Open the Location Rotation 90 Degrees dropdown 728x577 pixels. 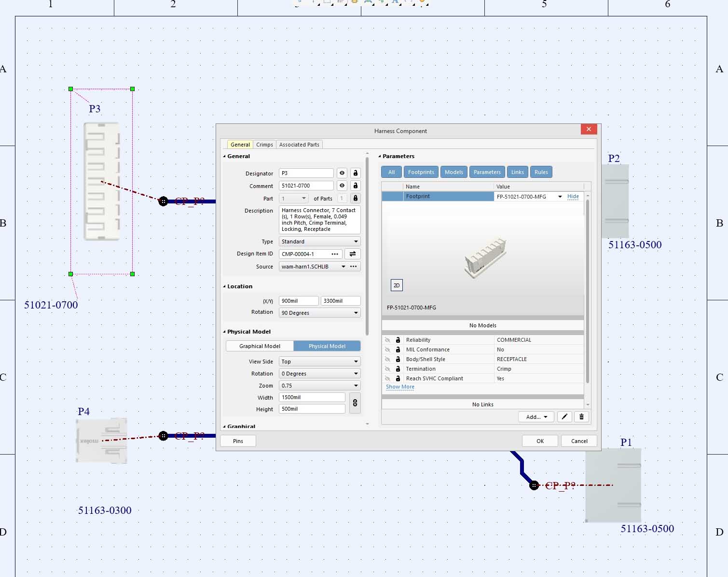319,313
